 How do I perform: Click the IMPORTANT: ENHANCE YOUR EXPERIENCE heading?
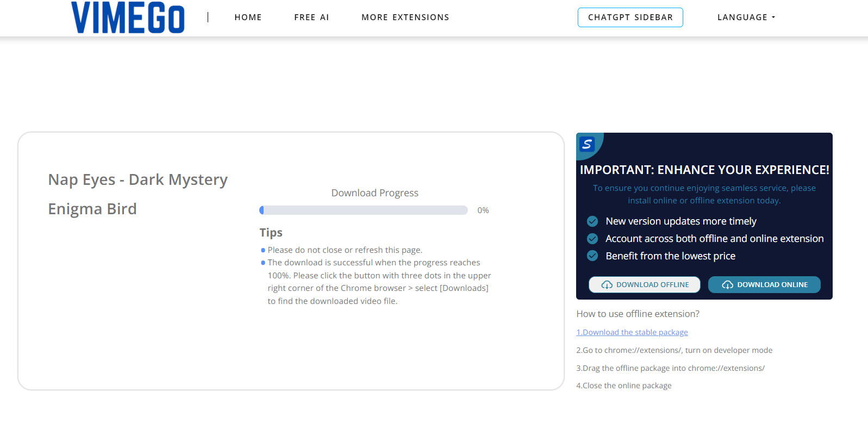coord(704,170)
